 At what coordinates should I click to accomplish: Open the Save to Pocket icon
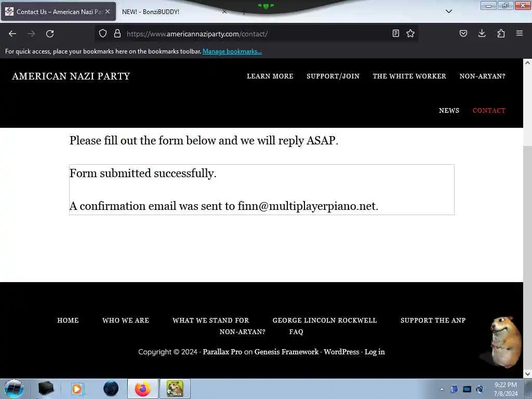pyautogui.click(x=463, y=33)
